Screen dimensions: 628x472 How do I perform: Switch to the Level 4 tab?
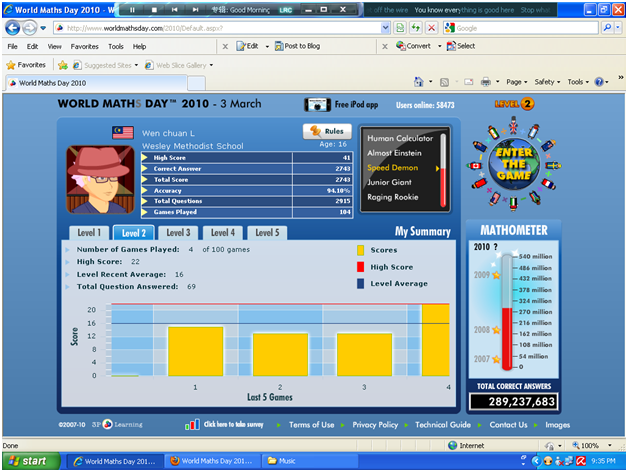click(x=223, y=233)
